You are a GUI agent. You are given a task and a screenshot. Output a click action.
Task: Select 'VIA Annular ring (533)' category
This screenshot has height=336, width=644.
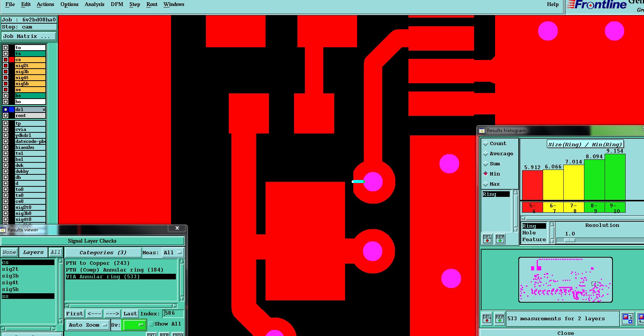[121, 277]
